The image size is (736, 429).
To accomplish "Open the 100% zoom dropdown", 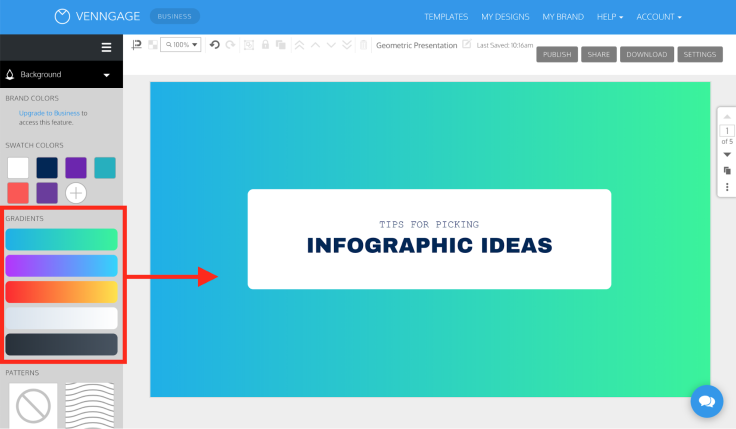I will 181,45.
